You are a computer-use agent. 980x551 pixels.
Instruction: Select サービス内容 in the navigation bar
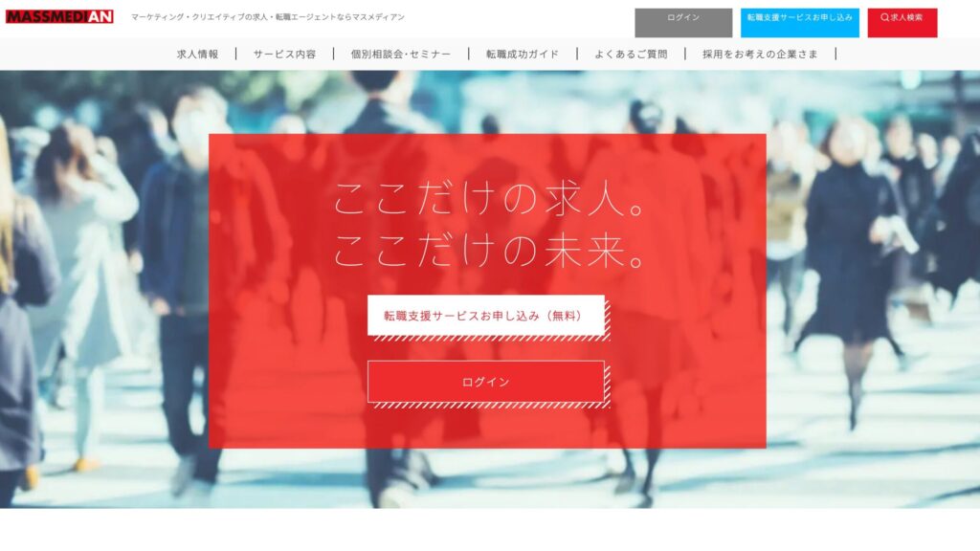[x=284, y=55]
